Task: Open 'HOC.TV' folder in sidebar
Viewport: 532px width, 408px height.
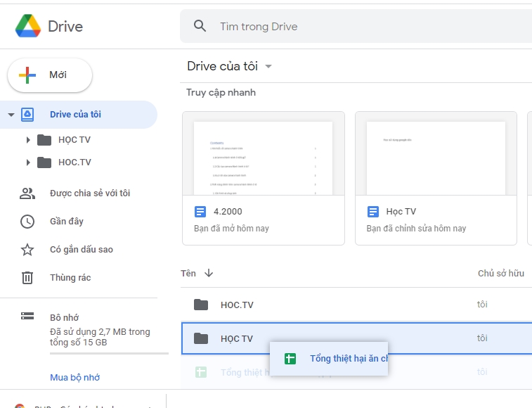Action: click(74, 162)
